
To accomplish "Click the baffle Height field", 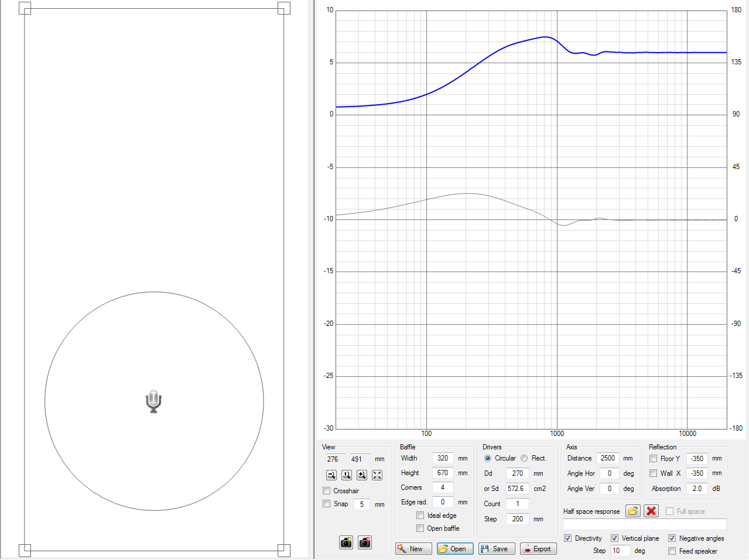I will pos(443,473).
